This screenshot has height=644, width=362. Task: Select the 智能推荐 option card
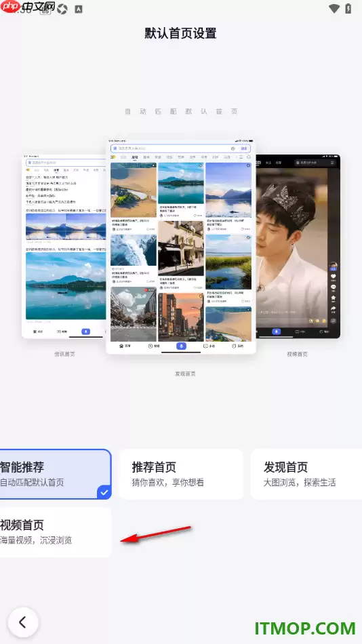(x=56, y=474)
